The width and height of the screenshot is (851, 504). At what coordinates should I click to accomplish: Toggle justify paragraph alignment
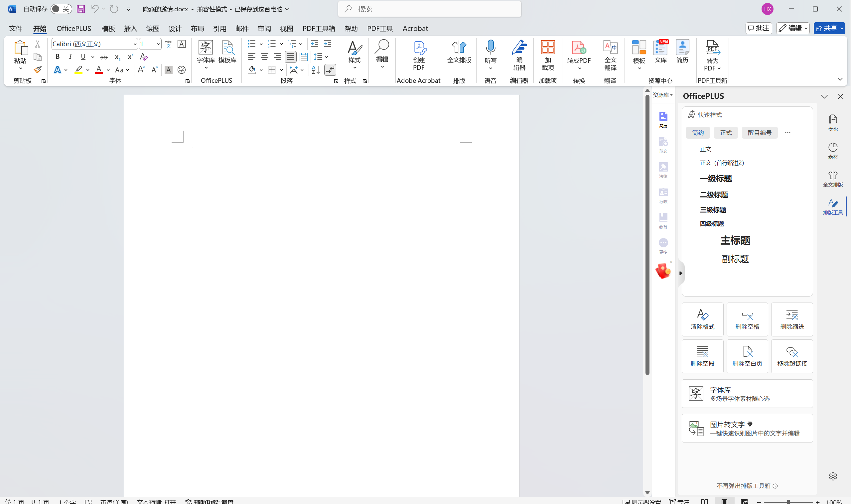pyautogui.click(x=290, y=57)
